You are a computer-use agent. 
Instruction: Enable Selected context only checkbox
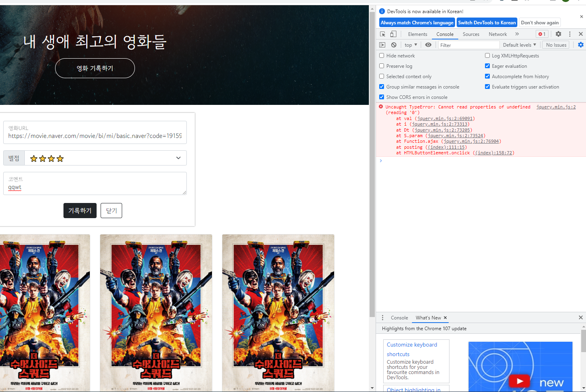[x=382, y=77]
